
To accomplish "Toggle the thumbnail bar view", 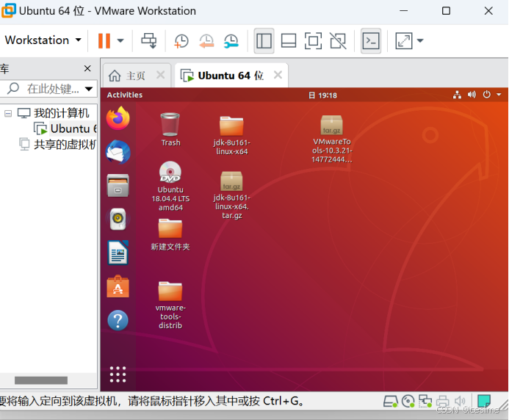I will coord(288,41).
